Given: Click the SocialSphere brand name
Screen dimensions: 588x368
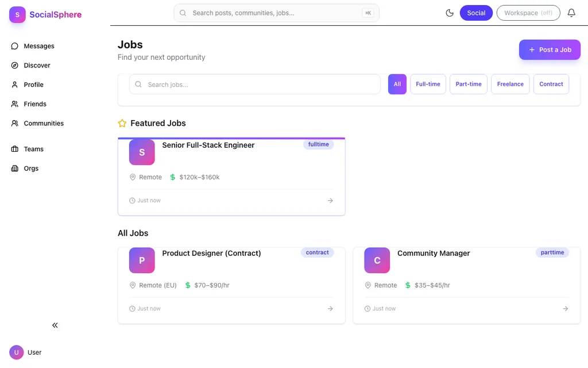Looking at the screenshot, I should coord(56,14).
